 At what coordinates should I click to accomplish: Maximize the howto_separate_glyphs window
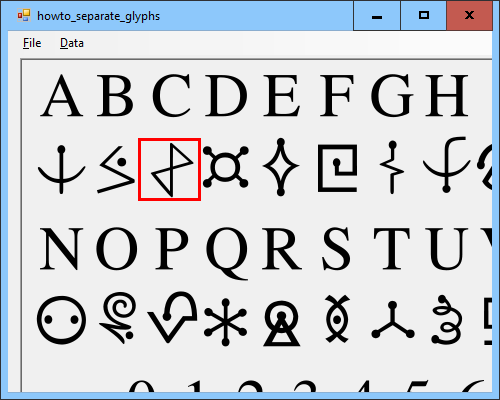coord(424,16)
